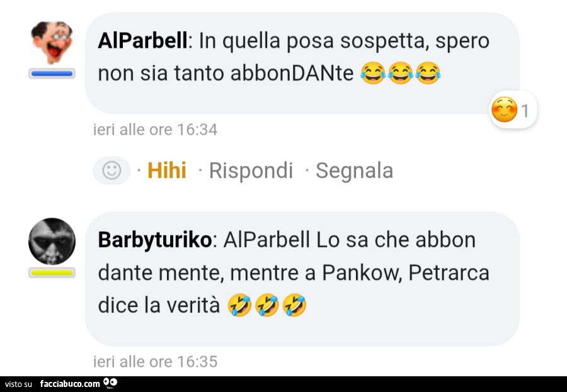The width and height of the screenshot is (567, 392).
Task: Tap the blushing emoji reaction badge
Action: [513, 110]
